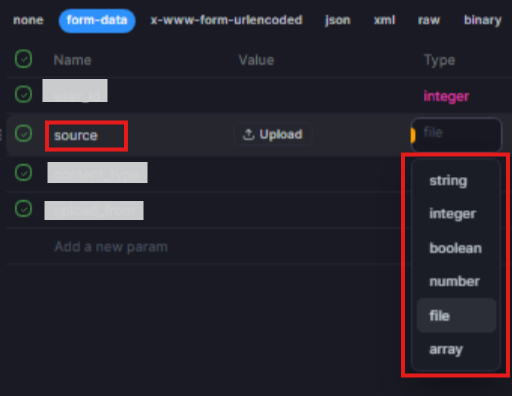
Task: Click the magenta integer type of first row
Action: (x=446, y=96)
